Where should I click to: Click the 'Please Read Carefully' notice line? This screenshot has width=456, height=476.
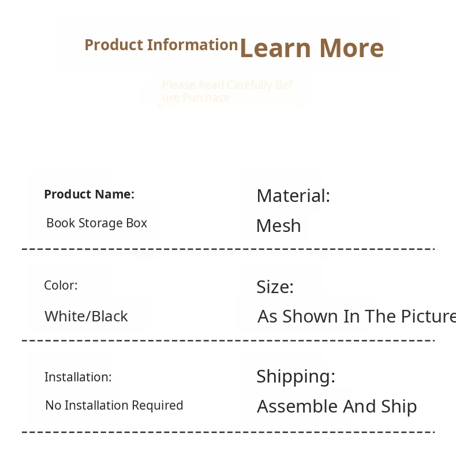click(227, 85)
